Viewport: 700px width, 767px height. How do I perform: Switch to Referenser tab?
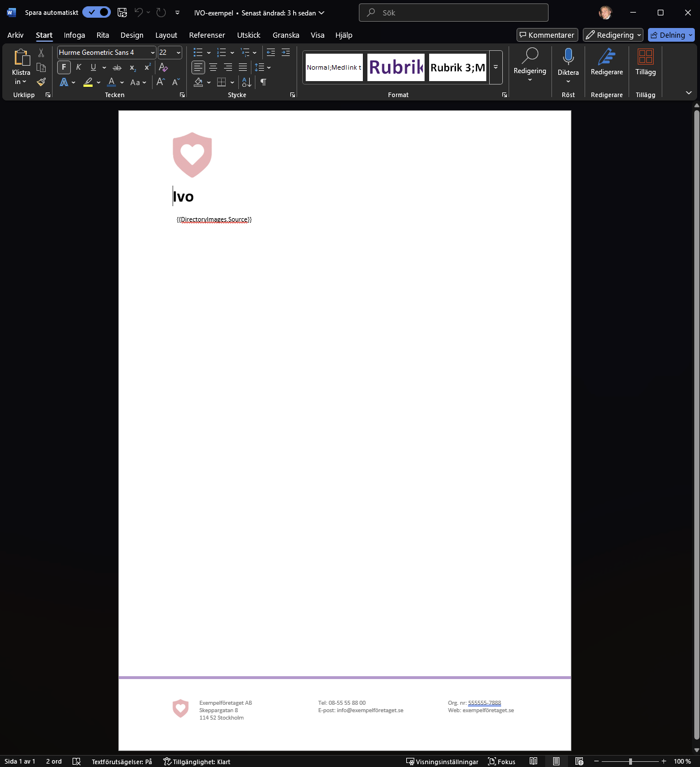tap(207, 35)
